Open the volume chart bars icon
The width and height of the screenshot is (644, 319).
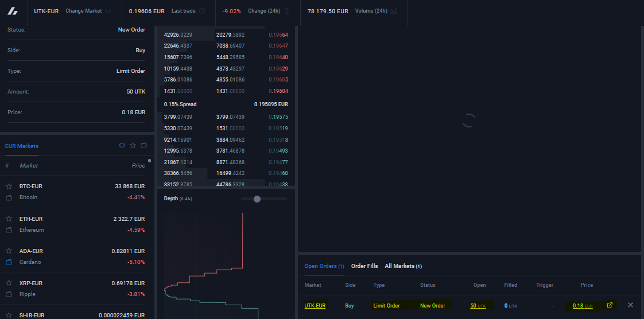(394, 11)
